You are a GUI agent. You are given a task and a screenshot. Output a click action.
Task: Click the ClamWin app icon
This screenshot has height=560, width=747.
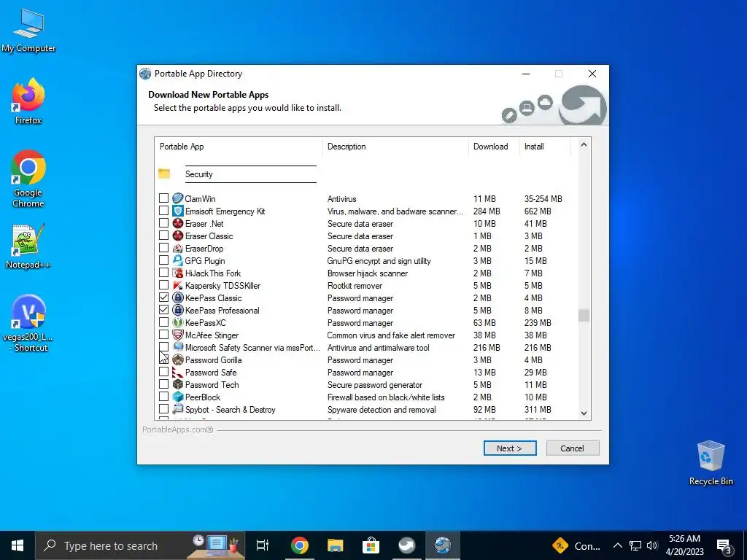[178, 198]
